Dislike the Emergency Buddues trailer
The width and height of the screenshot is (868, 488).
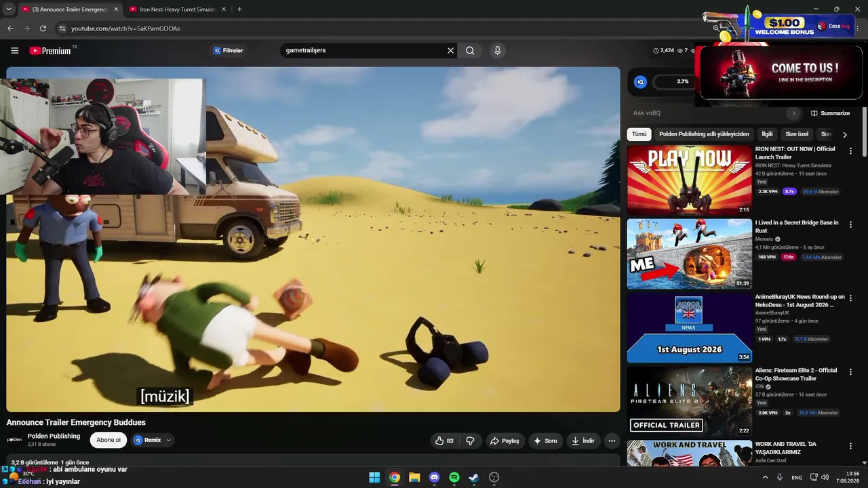pyautogui.click(x=470, y=441)
